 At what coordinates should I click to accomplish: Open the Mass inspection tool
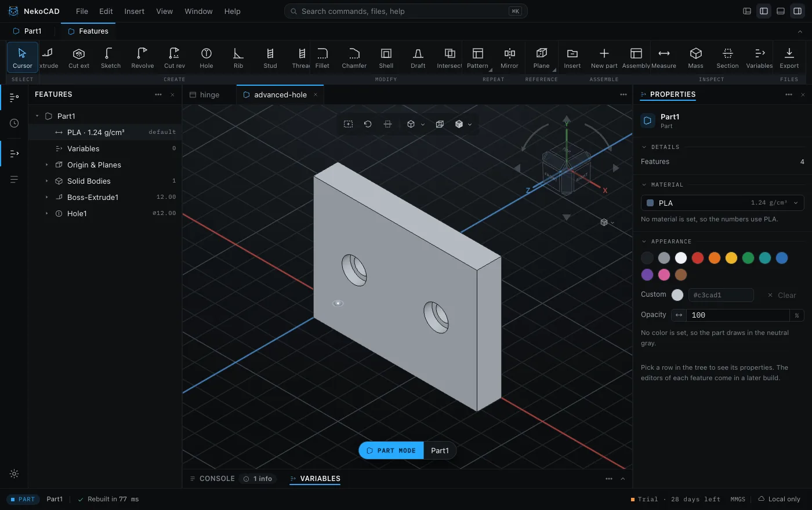pos(696,58)
